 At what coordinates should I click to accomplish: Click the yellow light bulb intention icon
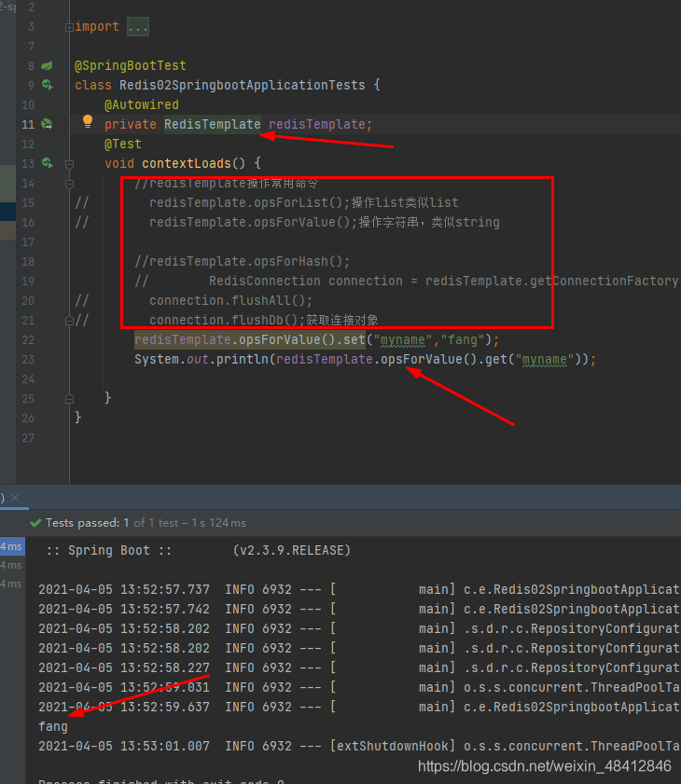coord(88,121)
